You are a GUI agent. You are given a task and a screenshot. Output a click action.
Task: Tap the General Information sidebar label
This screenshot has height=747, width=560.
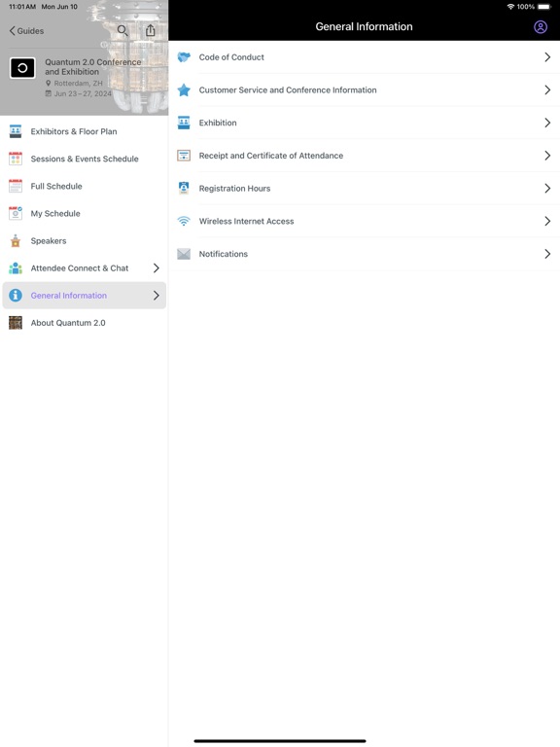[x=69, y=296]
